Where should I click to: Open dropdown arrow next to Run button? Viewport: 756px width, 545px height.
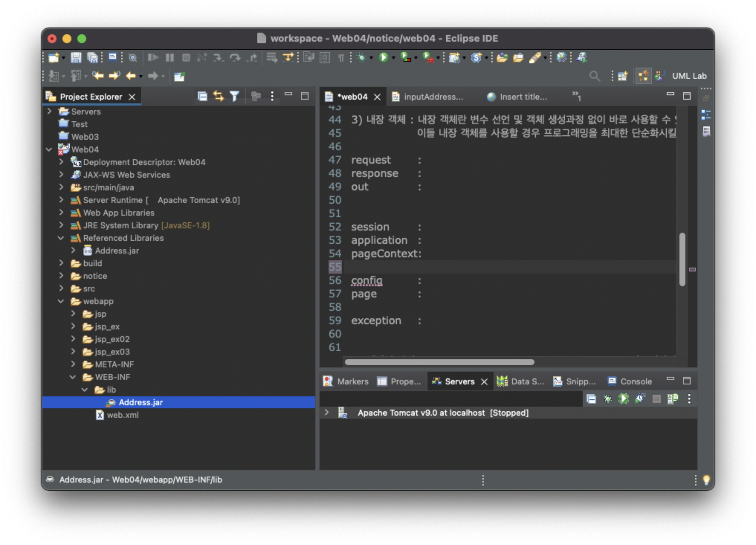[393, 58]
